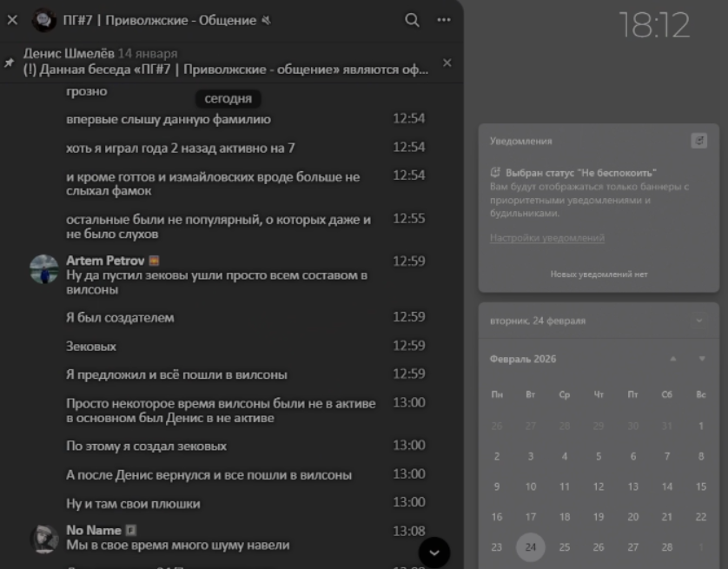
Task: Toggle Do Not Disturb in notifications header
Action: pyautogui.click(x=698, y=141)
